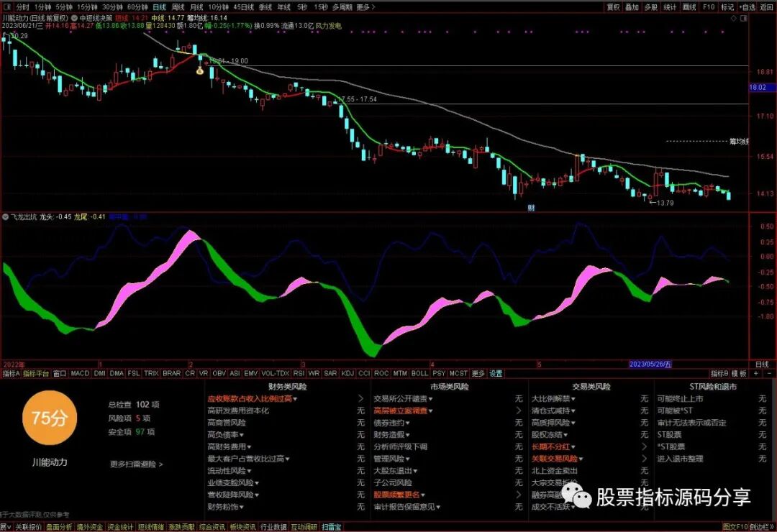The image size is (777, 532).
Task: Expand 高负债率 dropdown triangle
Action: 242,435
